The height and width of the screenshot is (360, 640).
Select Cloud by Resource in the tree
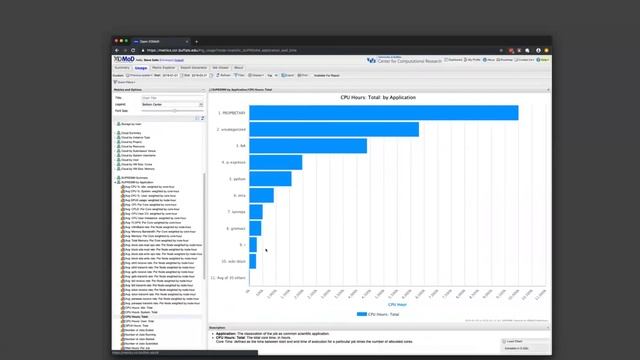click(x=133, y=147)
